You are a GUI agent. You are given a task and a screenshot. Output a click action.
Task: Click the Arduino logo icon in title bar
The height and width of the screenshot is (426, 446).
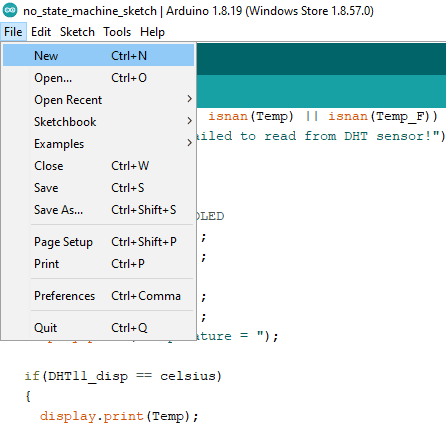10,10
